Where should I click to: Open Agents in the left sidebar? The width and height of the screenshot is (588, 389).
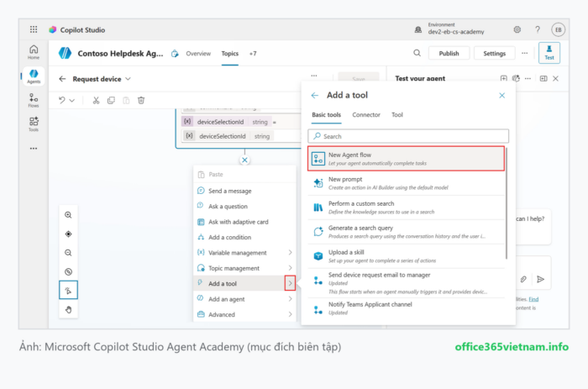click(34, 76)
